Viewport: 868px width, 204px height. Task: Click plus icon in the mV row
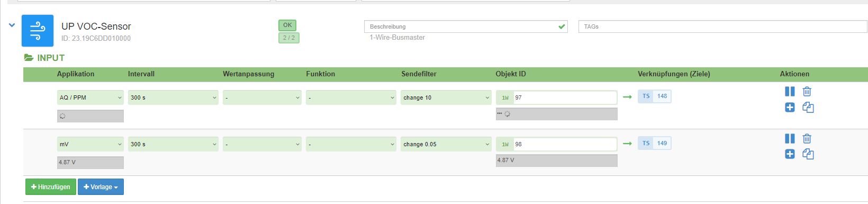[x=790, y=154]
